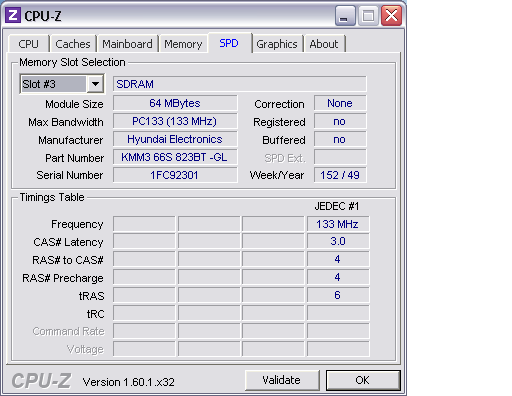Click the Week/Year value 152 / 49
The width and height of the screenshot is (512, 396).
pos(340,175)
